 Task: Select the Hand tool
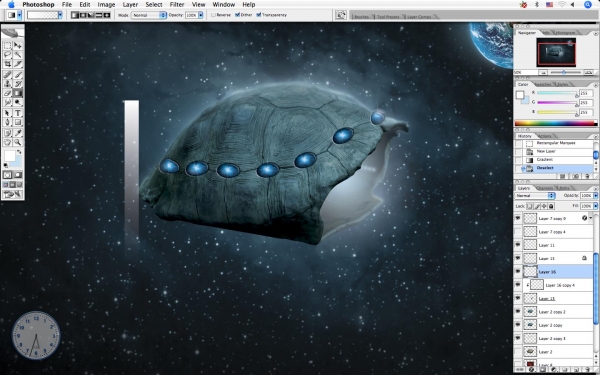coord(7,142)
